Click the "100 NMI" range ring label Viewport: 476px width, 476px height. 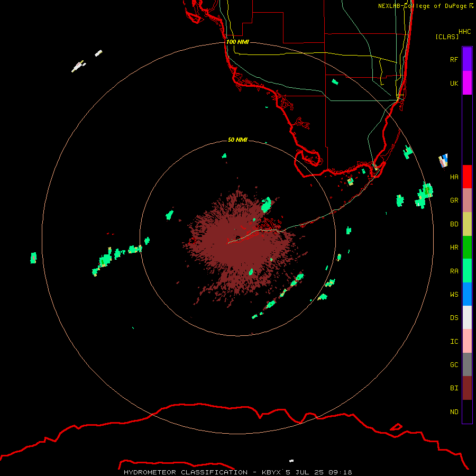237,42
